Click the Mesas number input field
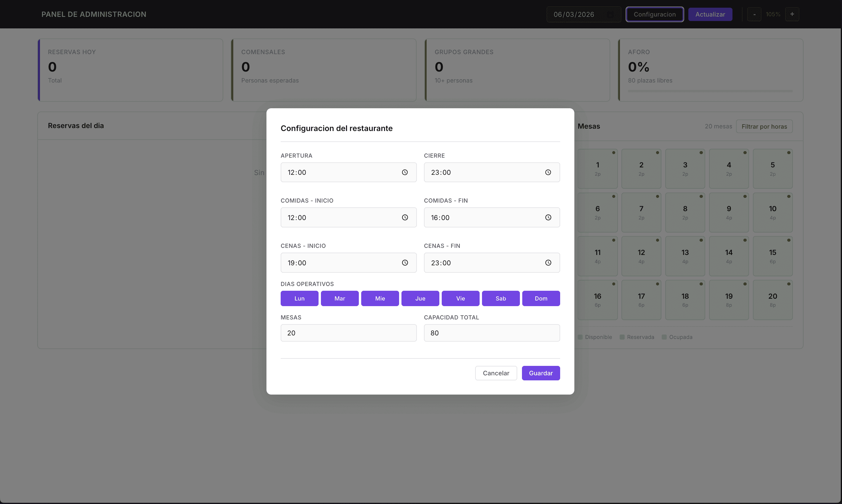This screenshot has height=504, width=842. click(348, 333)
